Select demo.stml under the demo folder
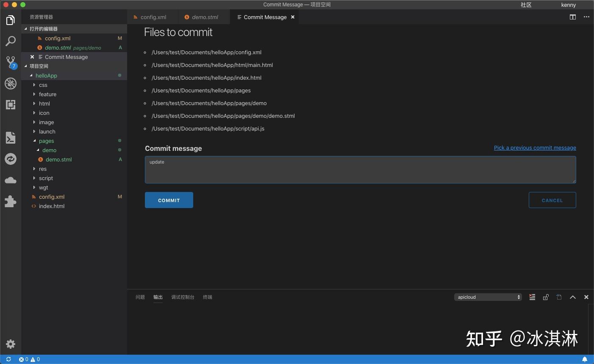Screen dimensions: 594x364 pyautogui.click(x=74, y=159)
